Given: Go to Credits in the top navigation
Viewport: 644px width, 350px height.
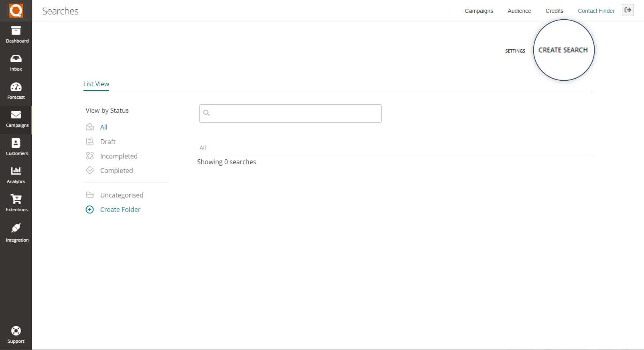Looking at the screenshot, I should click(x=554, y=11).
